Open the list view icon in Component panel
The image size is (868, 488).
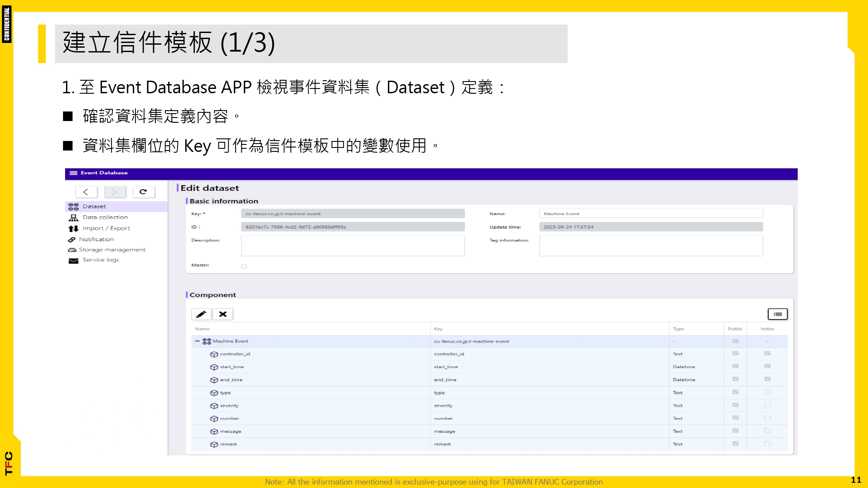point(777,314)
